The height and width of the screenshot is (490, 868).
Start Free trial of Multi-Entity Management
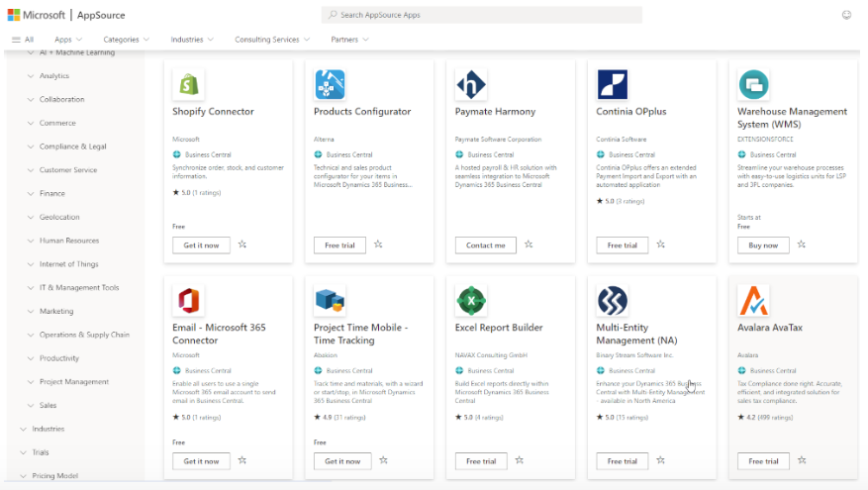(623, 461)
